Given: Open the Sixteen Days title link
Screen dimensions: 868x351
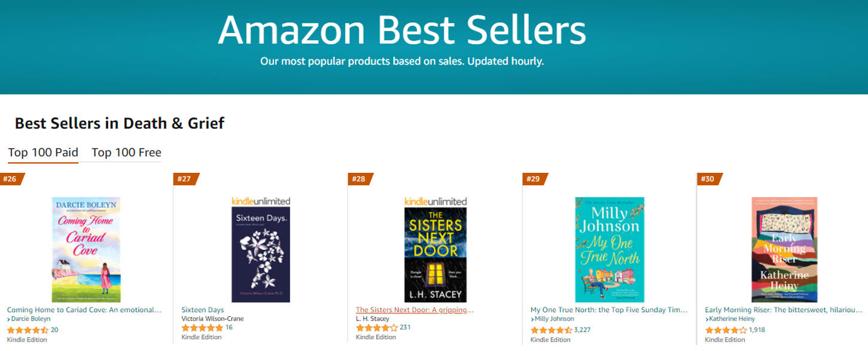Looking at the screenshot, I should click(203, 310).
